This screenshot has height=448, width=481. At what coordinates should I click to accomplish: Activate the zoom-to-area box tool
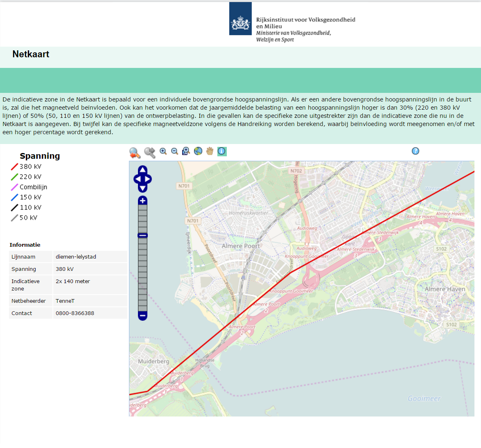click(186, 151)
